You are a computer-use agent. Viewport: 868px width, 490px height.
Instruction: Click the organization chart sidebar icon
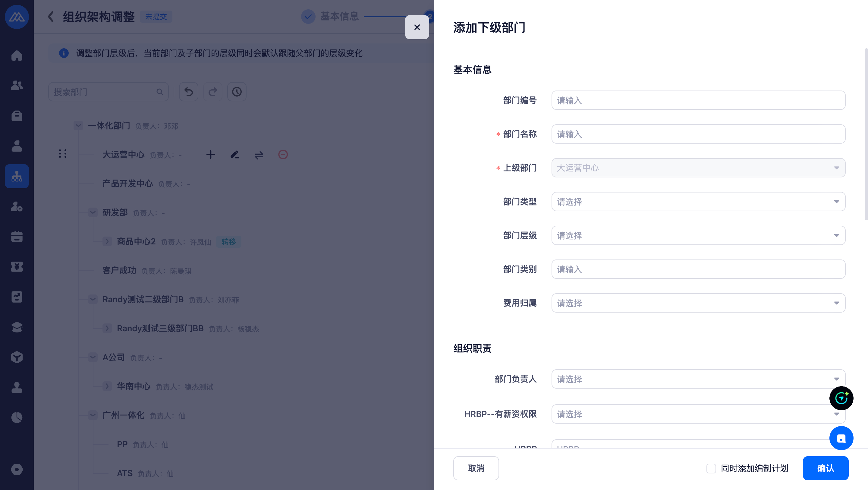click(x=17, y=176)
